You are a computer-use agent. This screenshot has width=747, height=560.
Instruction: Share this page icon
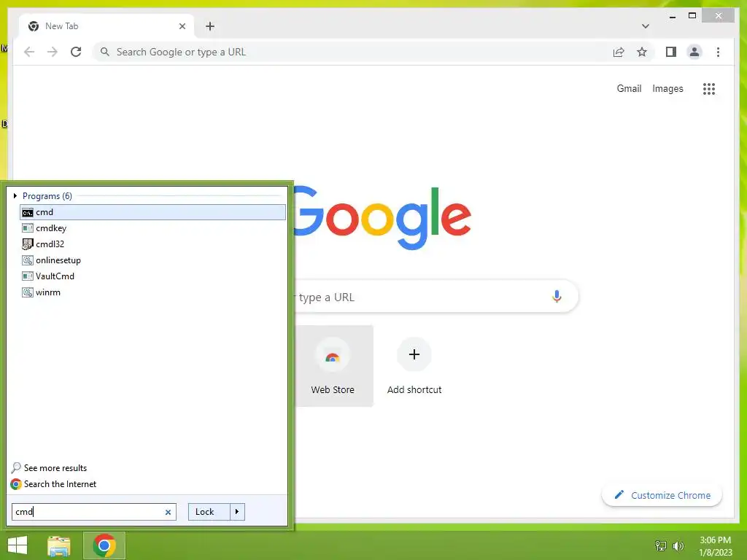pos(619,52)
